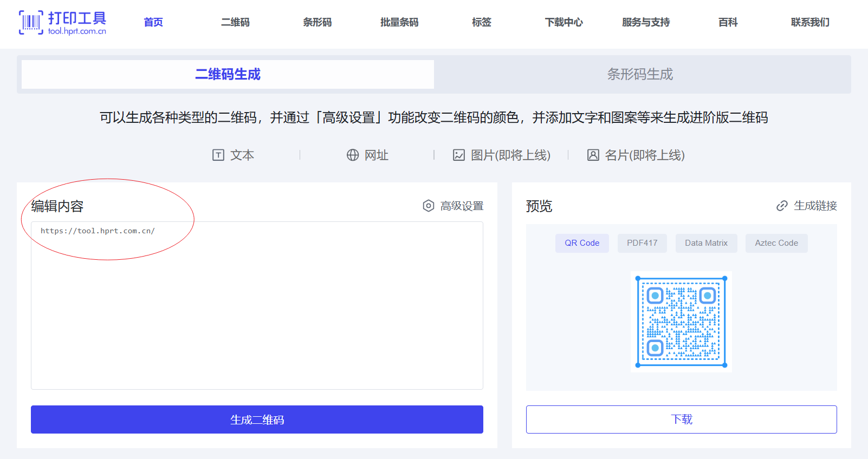This screenshot has width=868, height=459.
Task: Open the 标签 navigation item
Action: coord(482,22)
